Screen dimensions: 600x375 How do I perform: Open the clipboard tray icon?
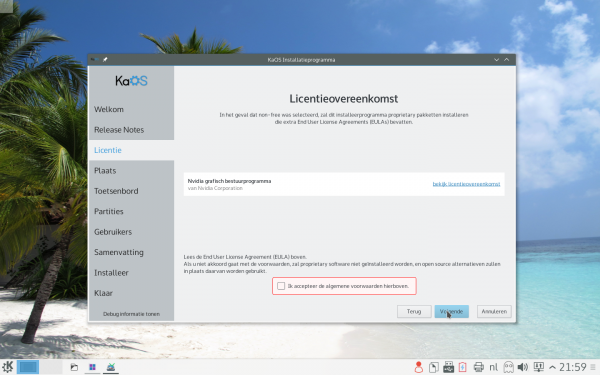click(434, 367)
